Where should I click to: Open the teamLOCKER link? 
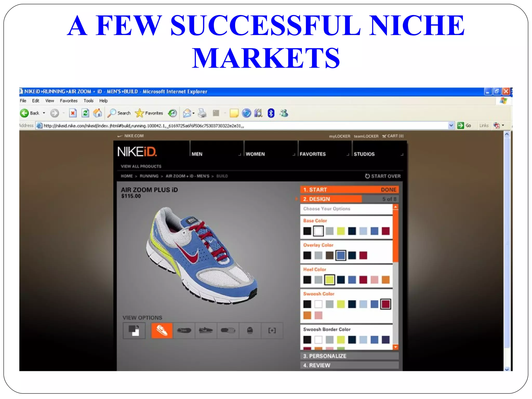366,136
